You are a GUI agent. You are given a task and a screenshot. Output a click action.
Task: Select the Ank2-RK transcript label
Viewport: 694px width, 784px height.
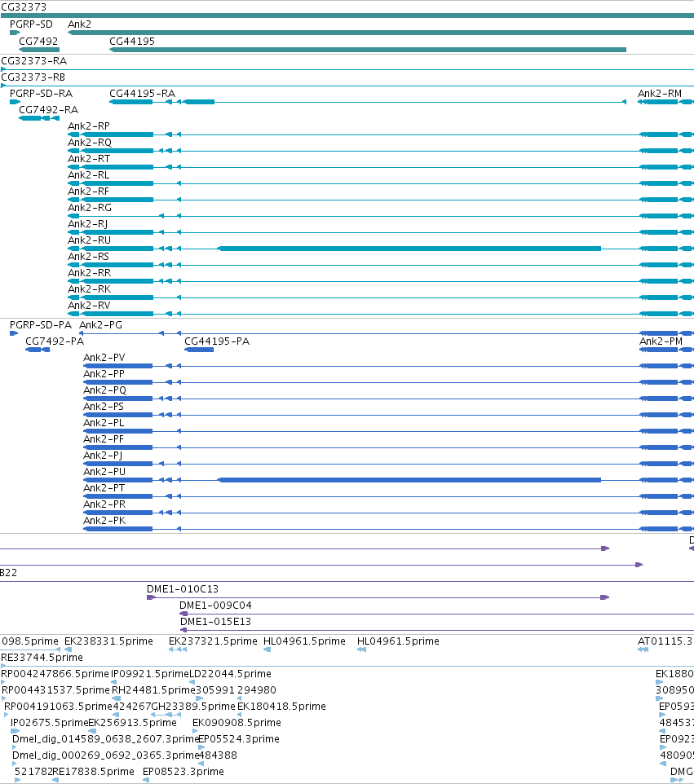[90, 289]
